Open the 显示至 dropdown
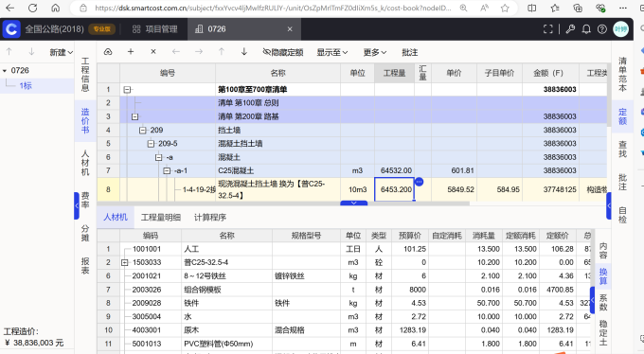 click(x=331, y=52)
